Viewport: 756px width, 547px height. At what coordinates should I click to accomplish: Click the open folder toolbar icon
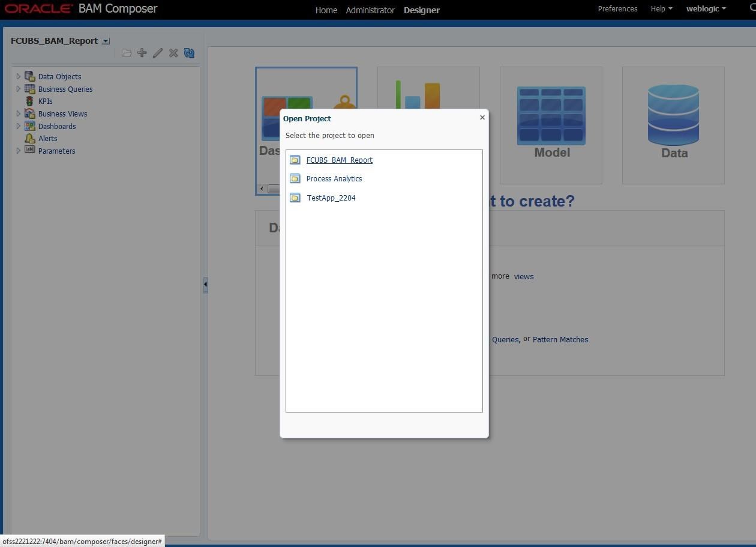(x=126, y=53)
